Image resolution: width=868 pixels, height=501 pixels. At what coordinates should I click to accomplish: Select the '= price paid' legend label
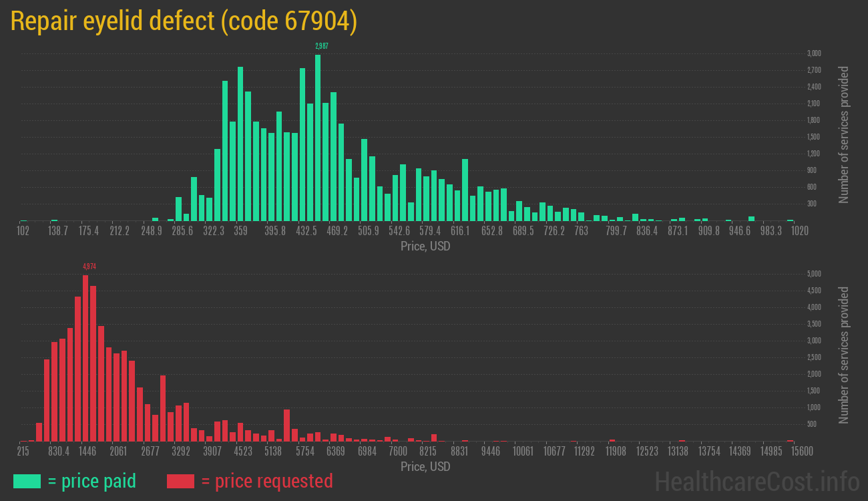coord(92,481)
